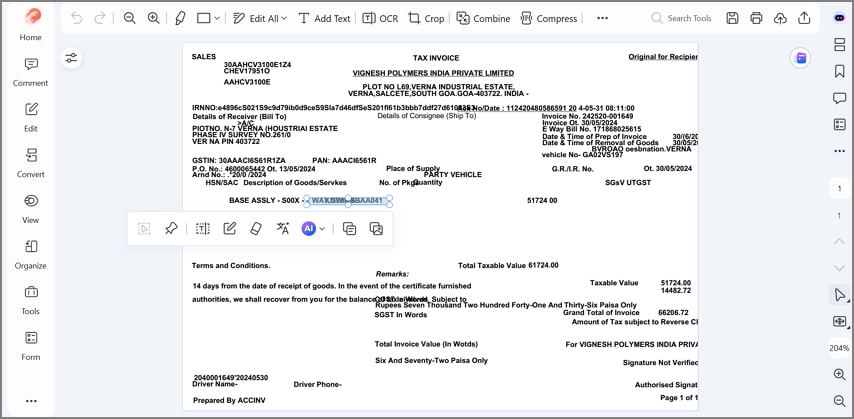This screenshot has height=419, width=854.
Task: Click the current page number box
Action: [839, 189]
